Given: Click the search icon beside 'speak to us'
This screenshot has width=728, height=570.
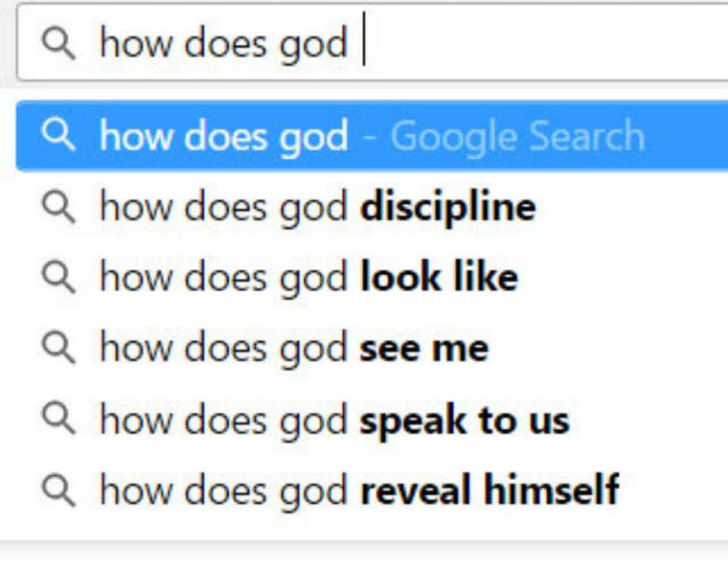Looking at the screenshot, I should (58, 418).
